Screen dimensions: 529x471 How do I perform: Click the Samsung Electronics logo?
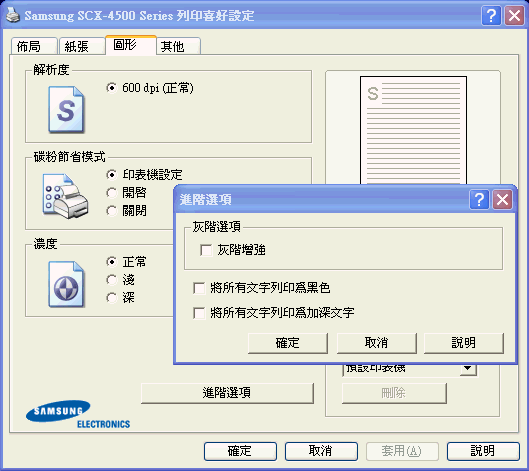(x=78, y=414)
